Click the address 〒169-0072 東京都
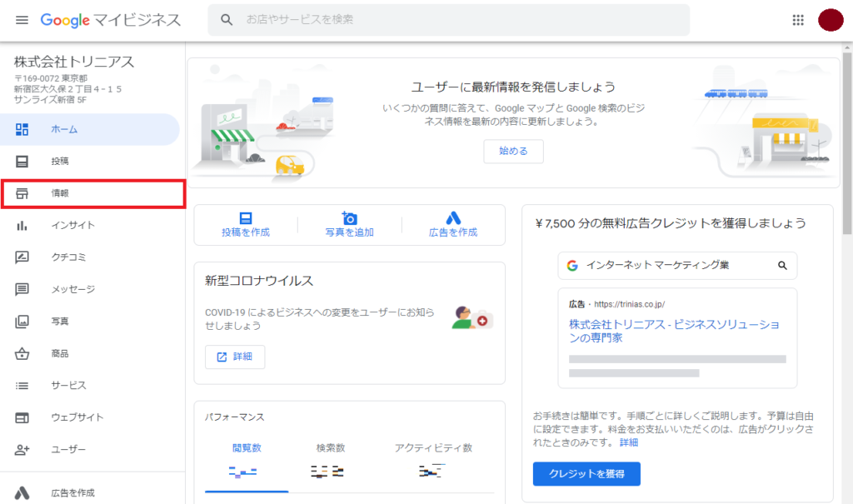 click(51, 78)
